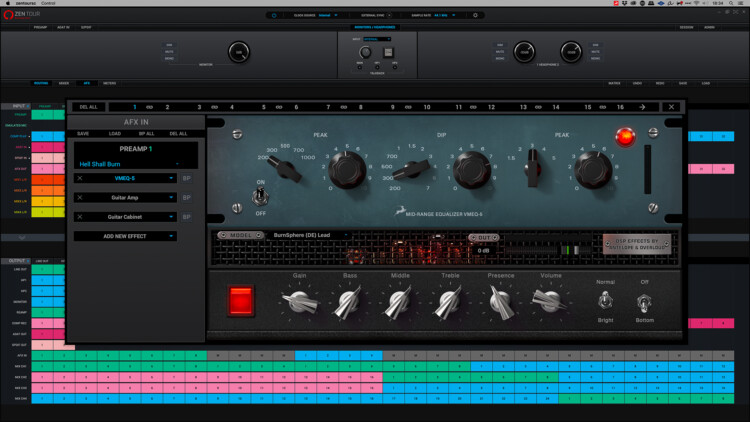
Task: Turn the VMEQ-5 first Peak gain knob
Action: click(347, 169)
